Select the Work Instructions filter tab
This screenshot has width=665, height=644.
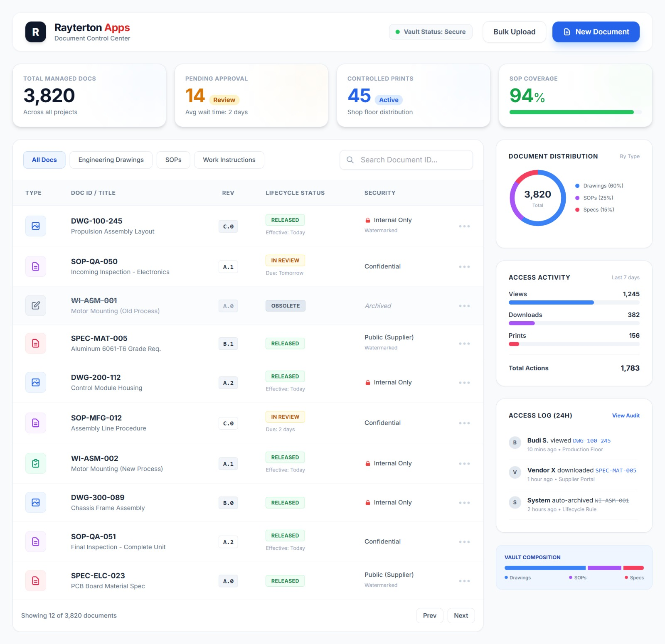[229, 160]
